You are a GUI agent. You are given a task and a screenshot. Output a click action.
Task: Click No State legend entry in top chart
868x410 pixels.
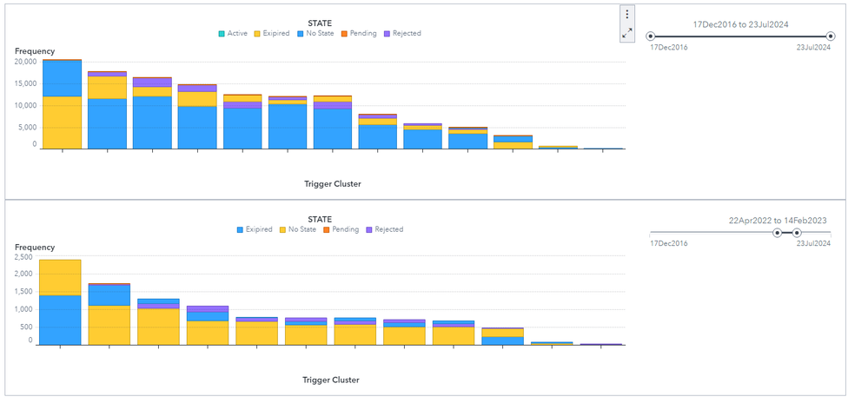[315, 34]
